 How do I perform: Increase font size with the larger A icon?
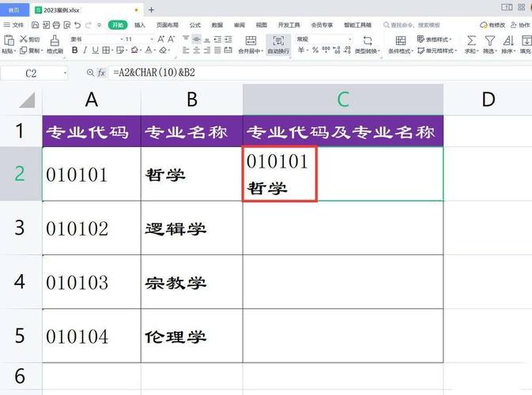160,39
